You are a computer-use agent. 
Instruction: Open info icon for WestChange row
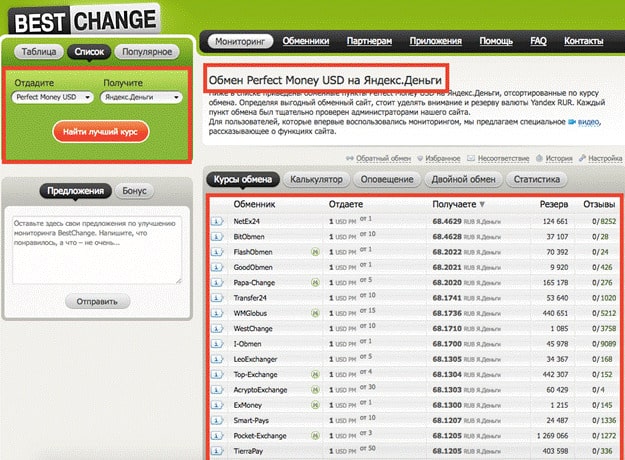tap(217, 328)
